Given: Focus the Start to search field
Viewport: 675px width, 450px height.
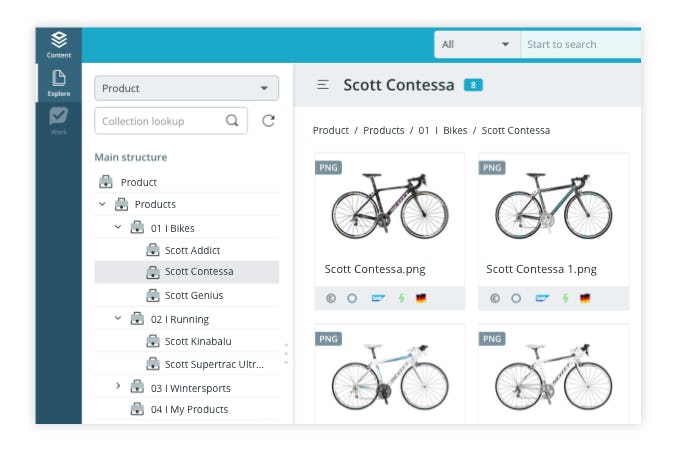Looking at the screenshot, I should tap(581, 44).
